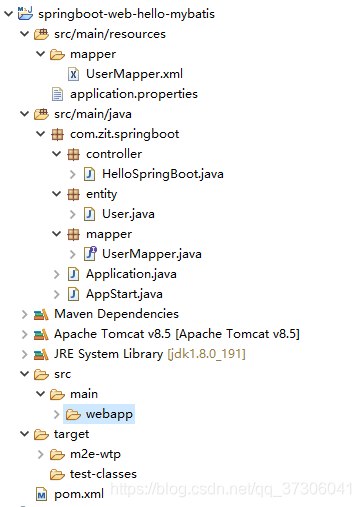361x507 pixels.
Task: Click the test-classes folder icon
Action: (57, 474)
